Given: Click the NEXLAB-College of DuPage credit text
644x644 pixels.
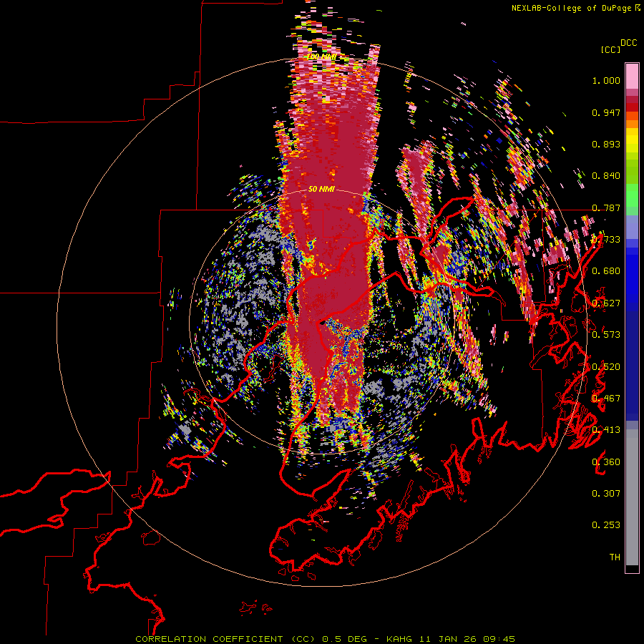Looking at the screenshot, I should click(575, 8).
